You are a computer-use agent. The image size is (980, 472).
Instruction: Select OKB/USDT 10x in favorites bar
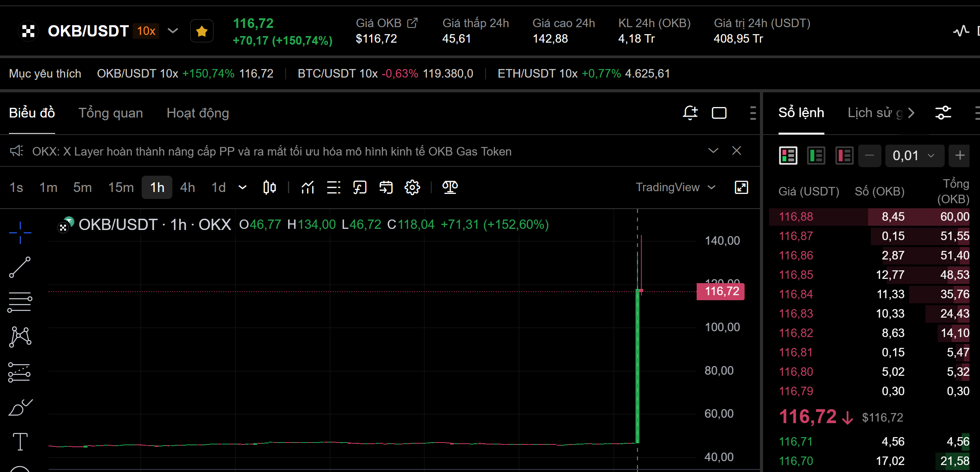[185, 73]
